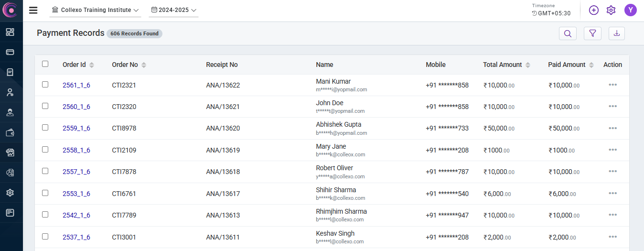Check the row for order 2561_1_6

(45, 84)
